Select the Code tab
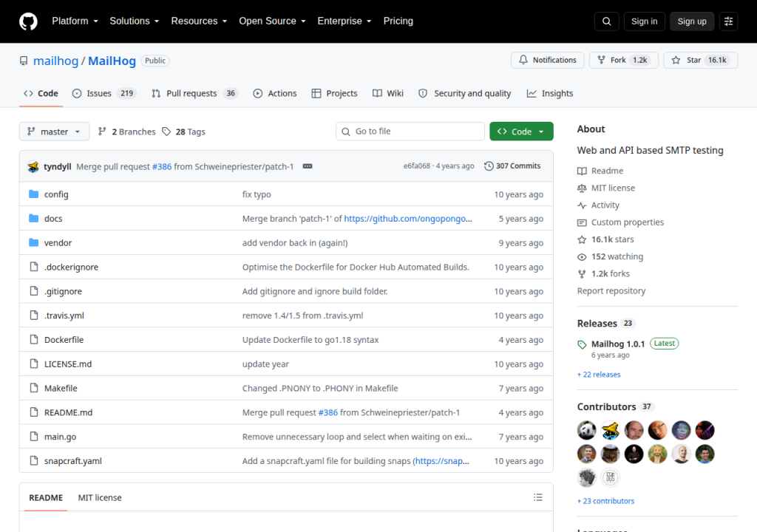 coord(41,94)
